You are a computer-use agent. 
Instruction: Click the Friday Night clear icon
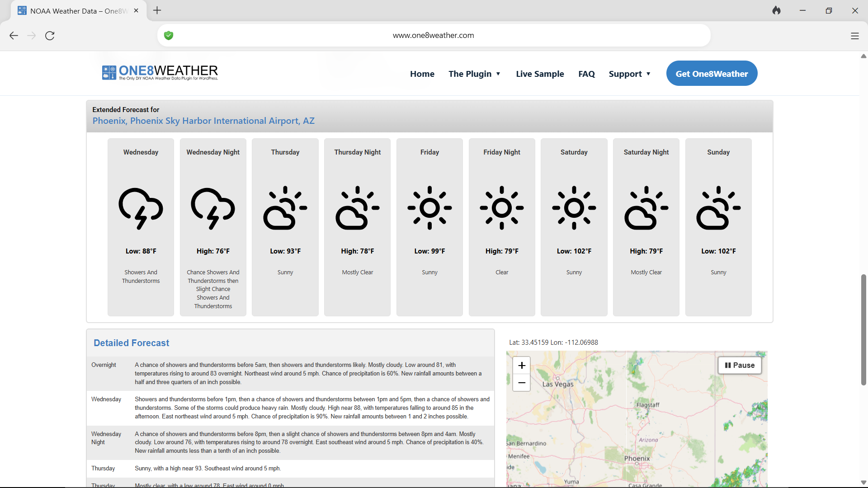pos(502,208)
